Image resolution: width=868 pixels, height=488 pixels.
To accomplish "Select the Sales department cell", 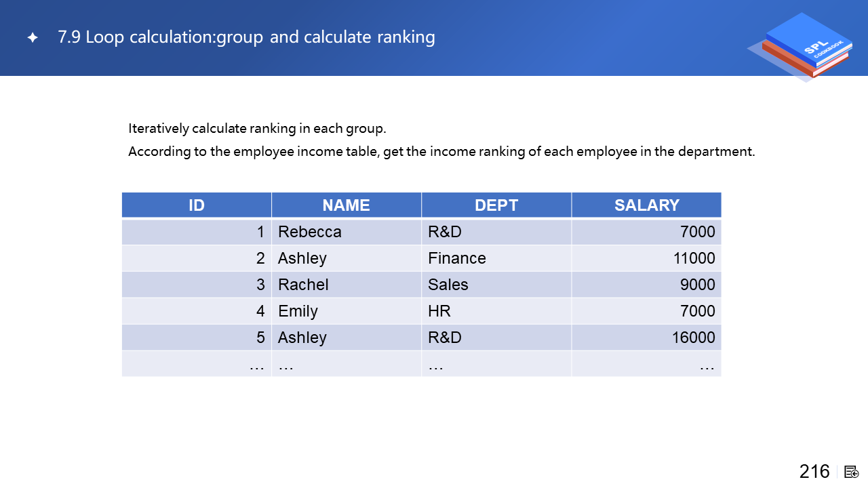I will point(448,285).
